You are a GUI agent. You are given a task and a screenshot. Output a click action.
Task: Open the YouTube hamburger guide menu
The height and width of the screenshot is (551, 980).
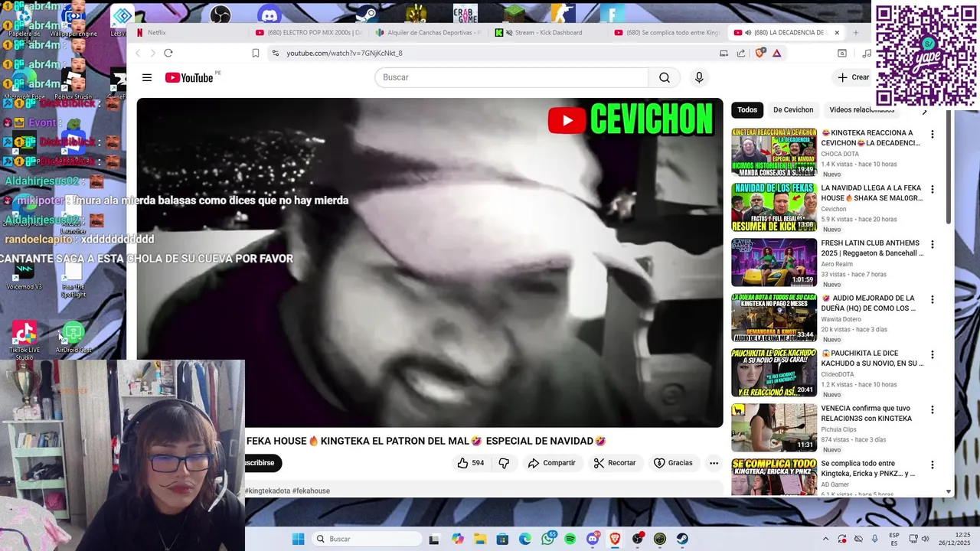pos(147,77)
